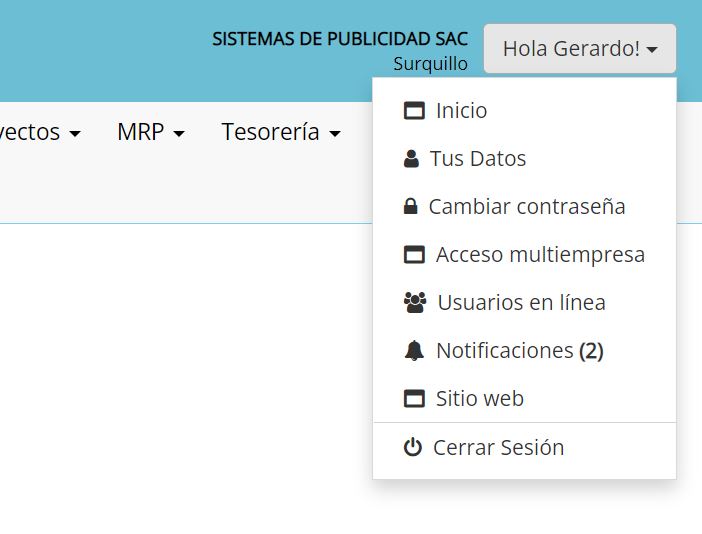Open Cambiar contraseña option
702x534 pixels.
pyautogui.click(x=527, y=207)
